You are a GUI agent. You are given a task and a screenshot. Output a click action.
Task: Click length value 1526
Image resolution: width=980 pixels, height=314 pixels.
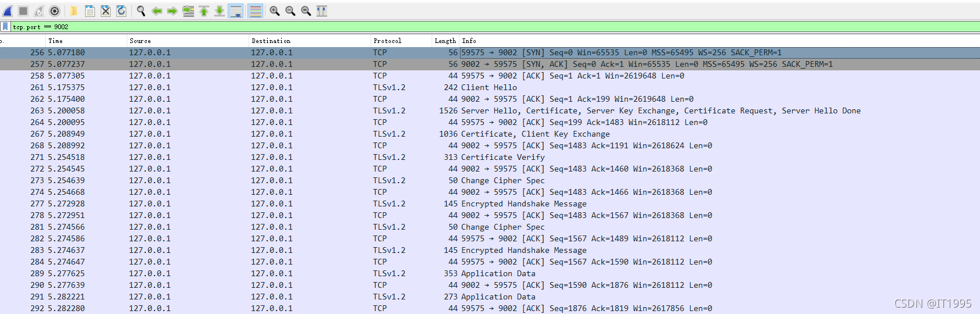click(448, 110)
